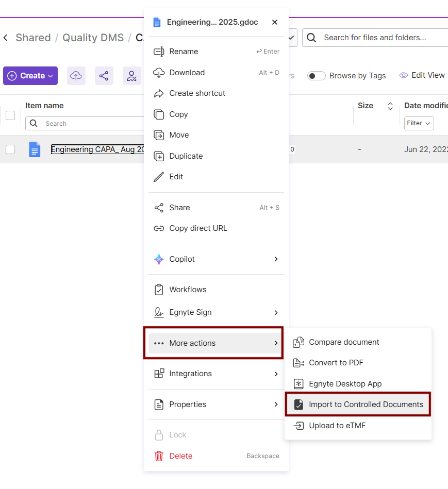
Task: Open the permissions icon next to share
Action: 131,75
